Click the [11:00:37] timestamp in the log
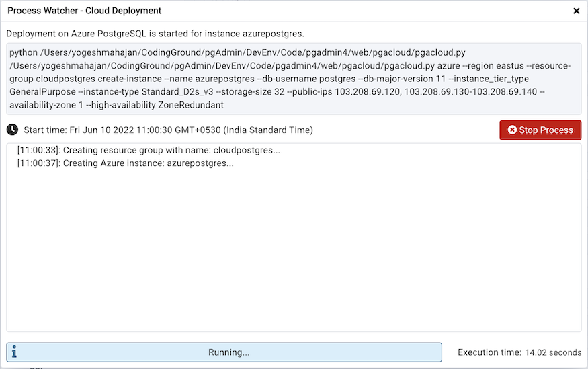Image resolution: width=588 pixels, height=369 pixels. click(x=38, y=163)
